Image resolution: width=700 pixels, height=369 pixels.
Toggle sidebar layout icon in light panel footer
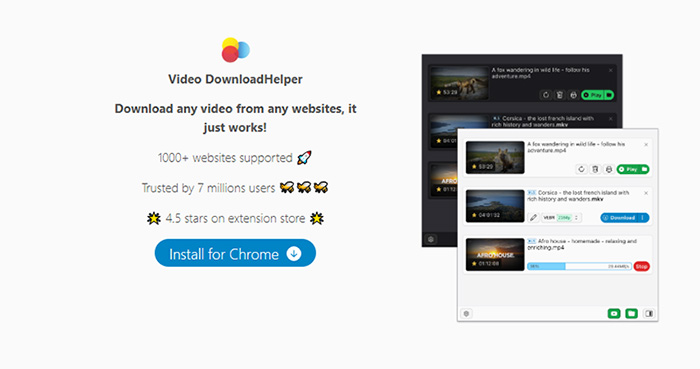pos(649,314)
